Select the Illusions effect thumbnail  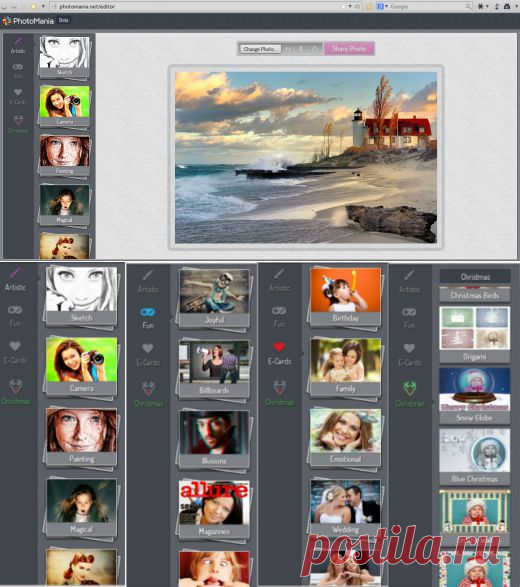(214, 439)
